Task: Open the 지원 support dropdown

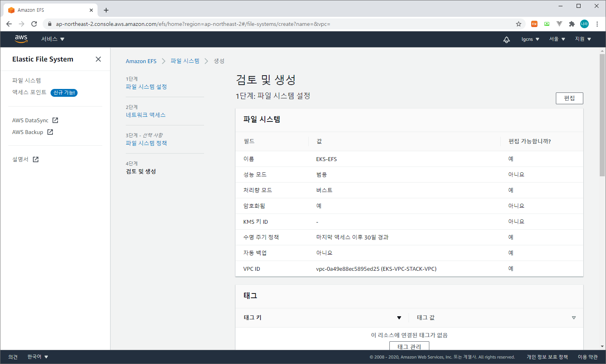Action: 583,39
